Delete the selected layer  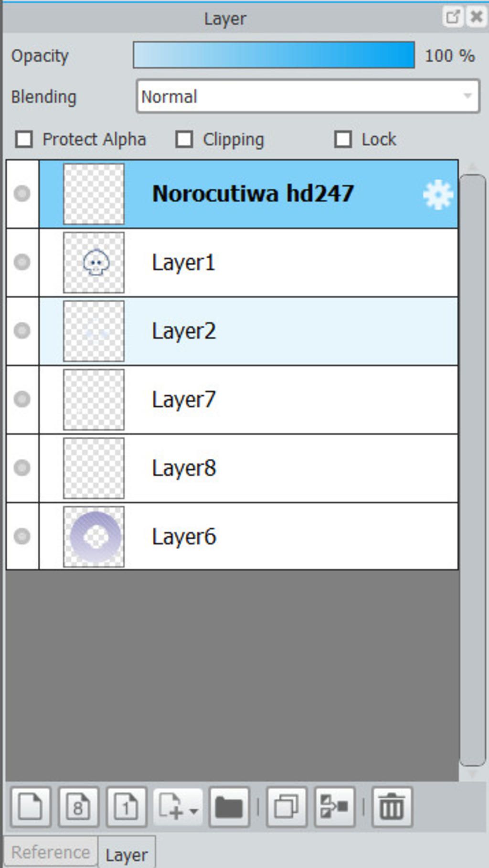(x=392, y=807)
